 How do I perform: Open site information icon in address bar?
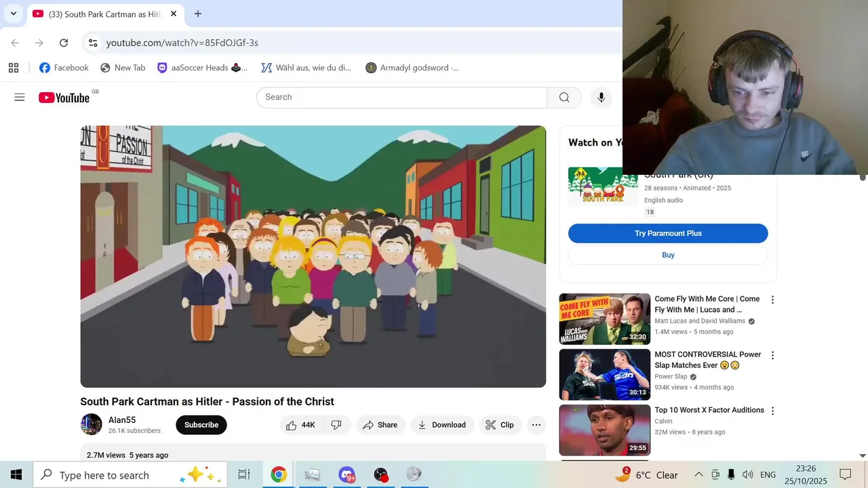(x=93, y=43)
